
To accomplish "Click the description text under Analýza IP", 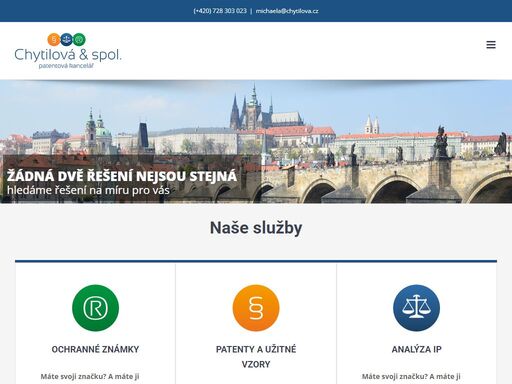I will click(x=411, y=377).
